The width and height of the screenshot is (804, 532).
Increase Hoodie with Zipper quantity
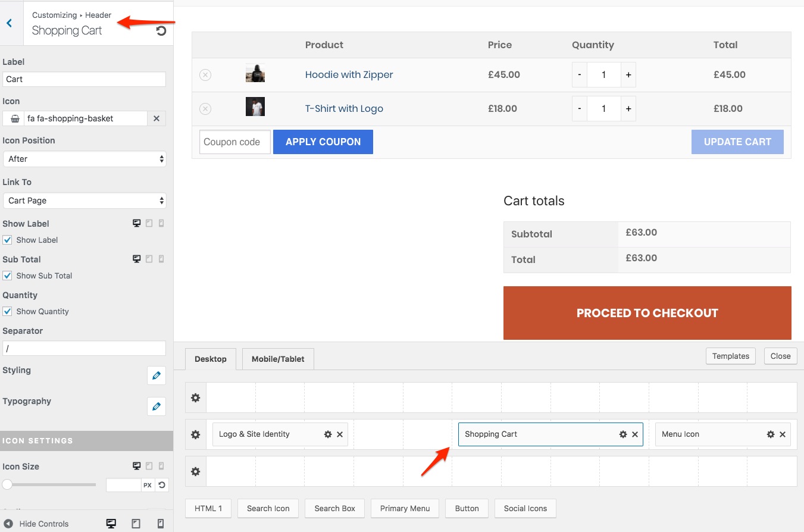[x=628, y=75]
